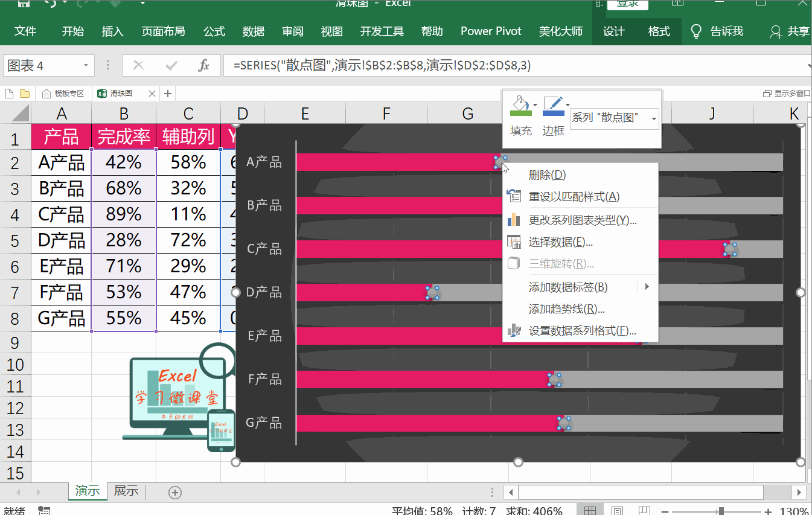Open the Fill color dropdown arrow
This screenshot has width=812, height=515.
[x=535, y=105]
